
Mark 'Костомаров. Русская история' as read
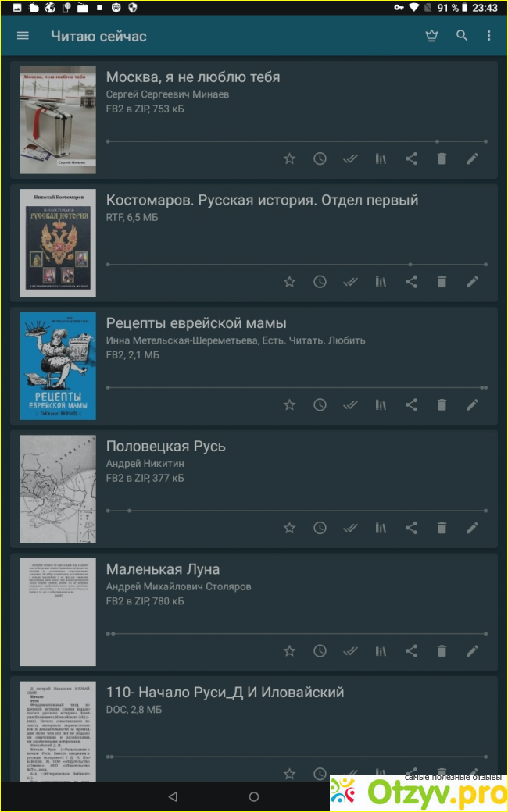[350, 282]
